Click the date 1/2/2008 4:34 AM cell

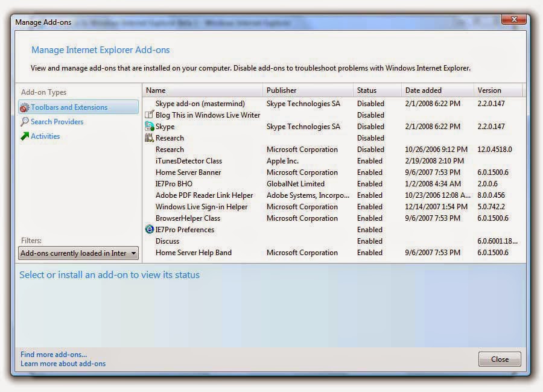tap(433, 183)
